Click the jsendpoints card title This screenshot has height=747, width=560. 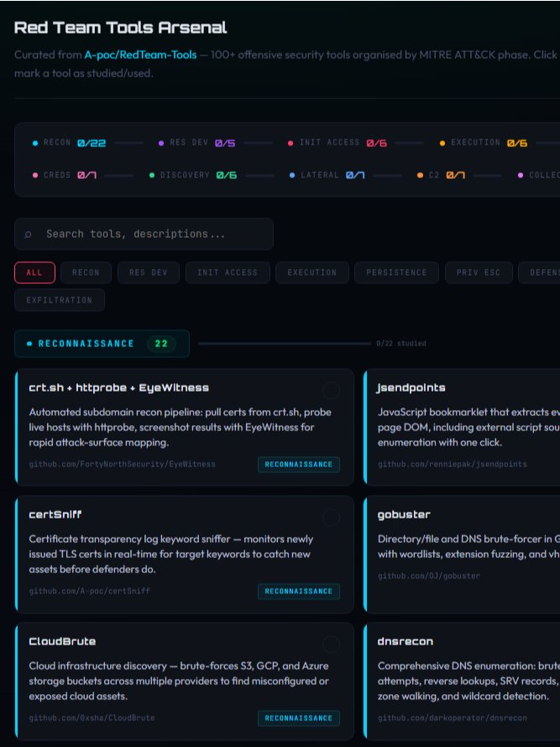[x=411, y=388]
